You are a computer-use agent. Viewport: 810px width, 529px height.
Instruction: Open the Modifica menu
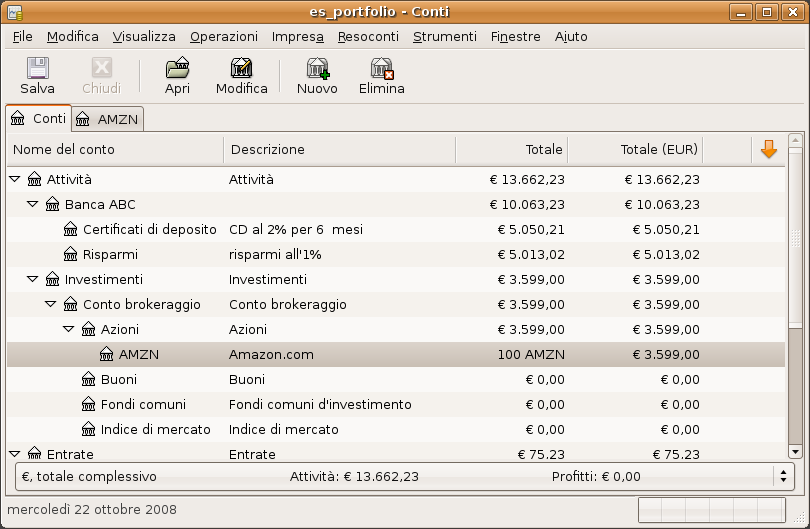click(73, 37)
